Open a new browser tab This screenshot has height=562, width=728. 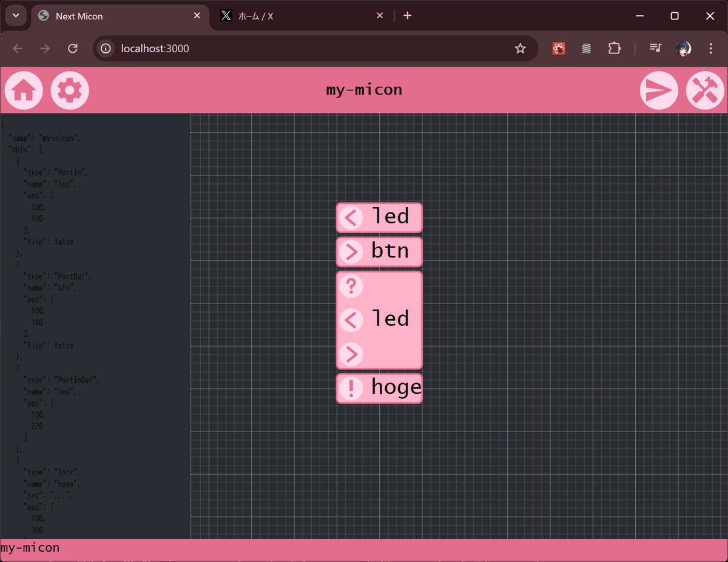pos(408,16)
